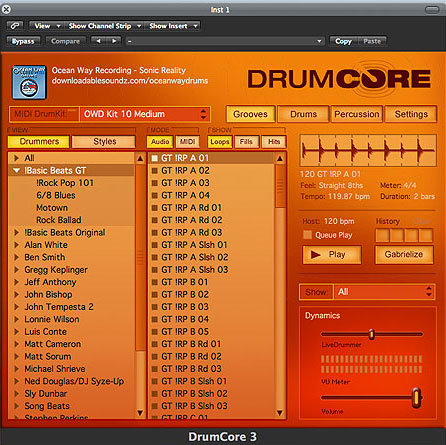Click the square icon beside GT !RP B 05
Image resolution: width=446 pixels, height=445 pixels.
[x=154, y=332]
